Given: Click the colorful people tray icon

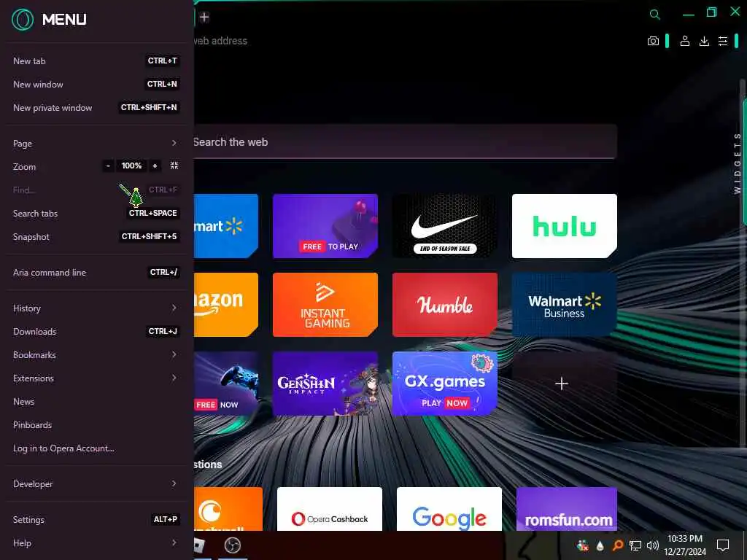Looking at the screenshot, I should point(582,545).
